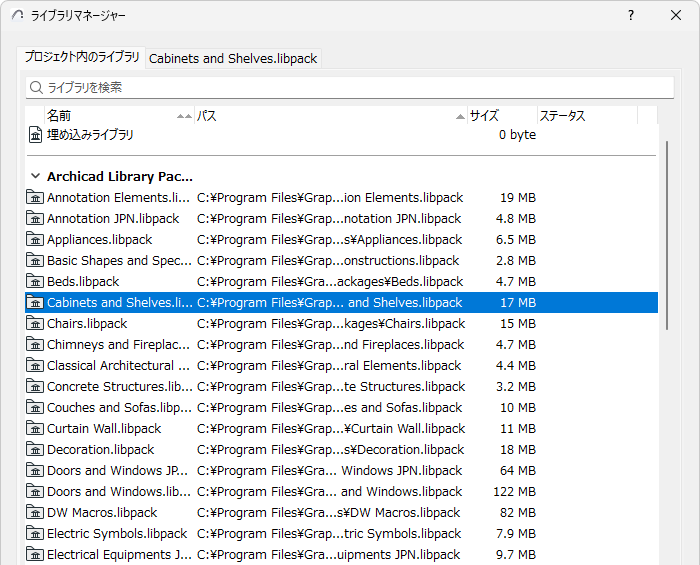Click icon for Doors and Windows JP... library
Screen dimensions: 700x565
(x=35, y=470)
